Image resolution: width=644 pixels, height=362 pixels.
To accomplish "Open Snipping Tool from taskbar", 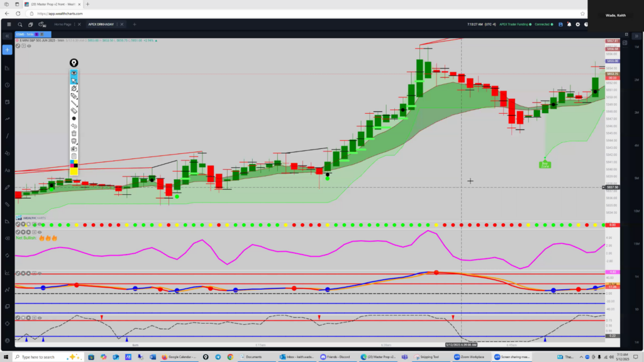I will (x=427, y=357).
